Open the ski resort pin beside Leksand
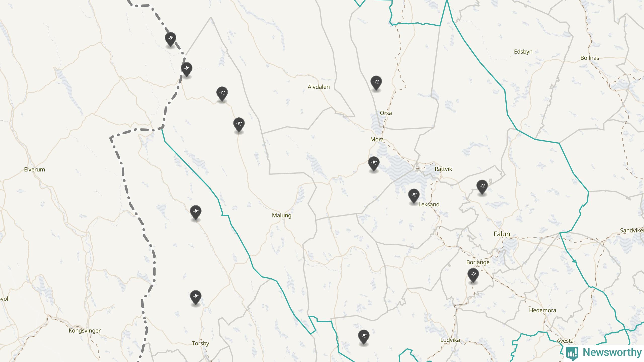 pyautogui.click(x=414, y=196)
